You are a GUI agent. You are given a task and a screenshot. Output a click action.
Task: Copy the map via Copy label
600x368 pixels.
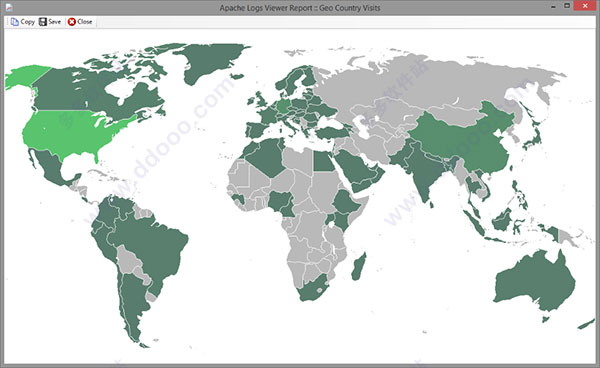[28, 22]
